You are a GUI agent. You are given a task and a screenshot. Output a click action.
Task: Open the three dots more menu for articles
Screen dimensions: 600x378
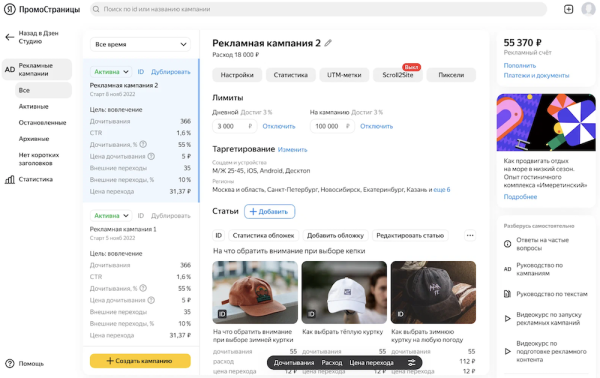(x=470, y=235)
